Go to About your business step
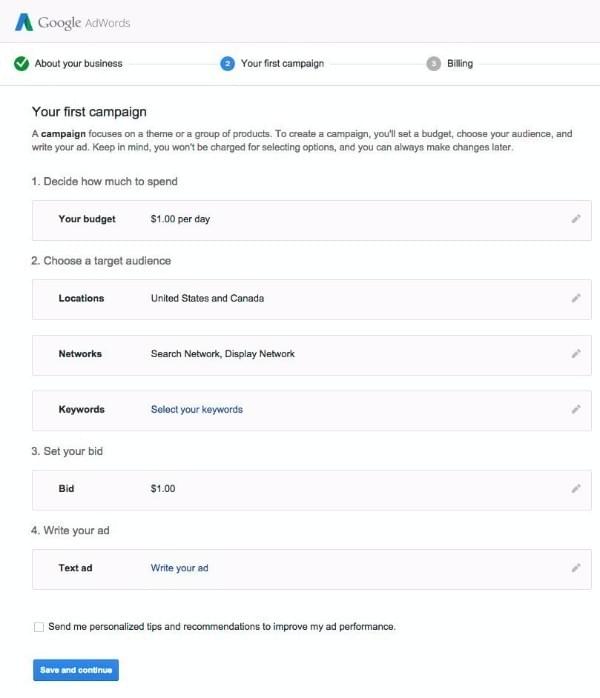 pos(78,64)
